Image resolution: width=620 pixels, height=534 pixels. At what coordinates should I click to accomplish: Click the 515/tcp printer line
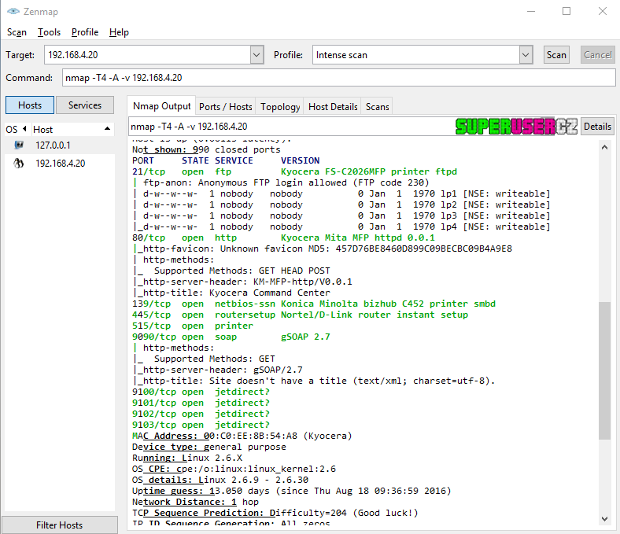point(193,326)
